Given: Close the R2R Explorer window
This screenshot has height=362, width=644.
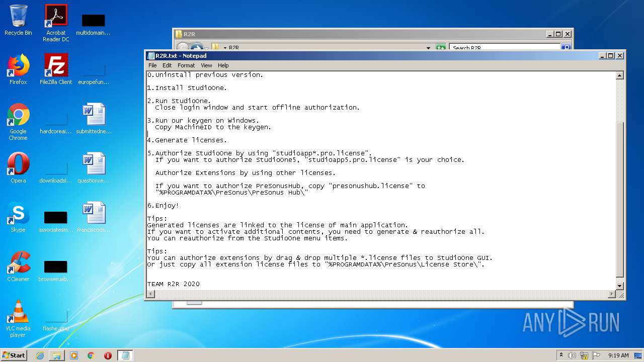Looking at the screenshot, I should coord(567,34).
